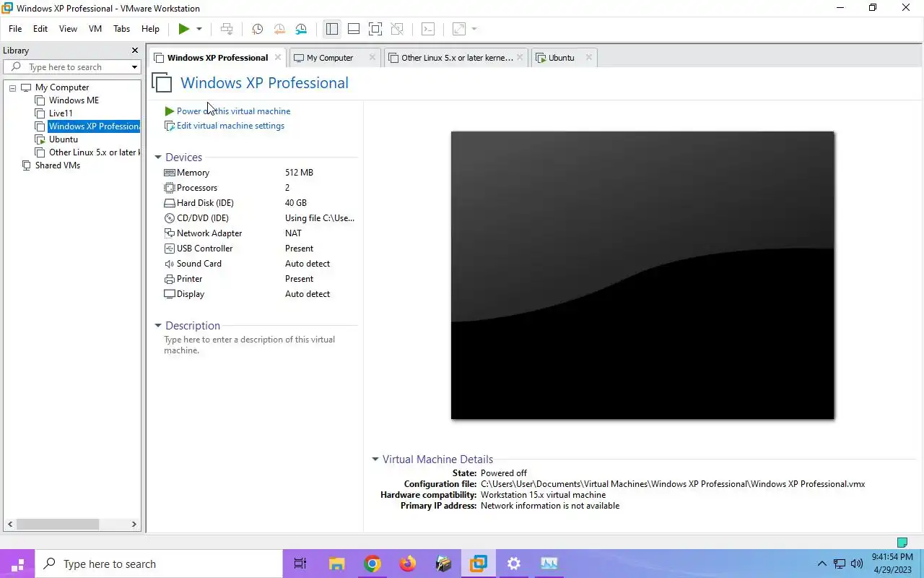Close the Library panel with its X
Screen dimensions: 924x578
[x=134, y=51]
